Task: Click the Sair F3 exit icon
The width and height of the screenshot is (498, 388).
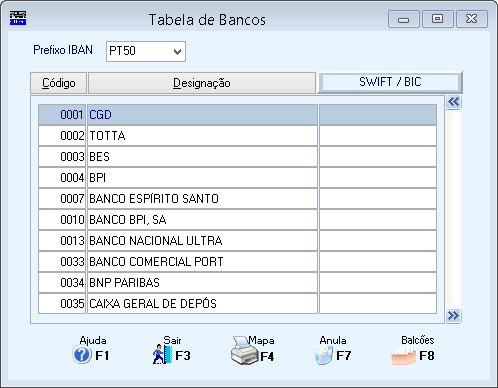Action: [x=162, y=355]
